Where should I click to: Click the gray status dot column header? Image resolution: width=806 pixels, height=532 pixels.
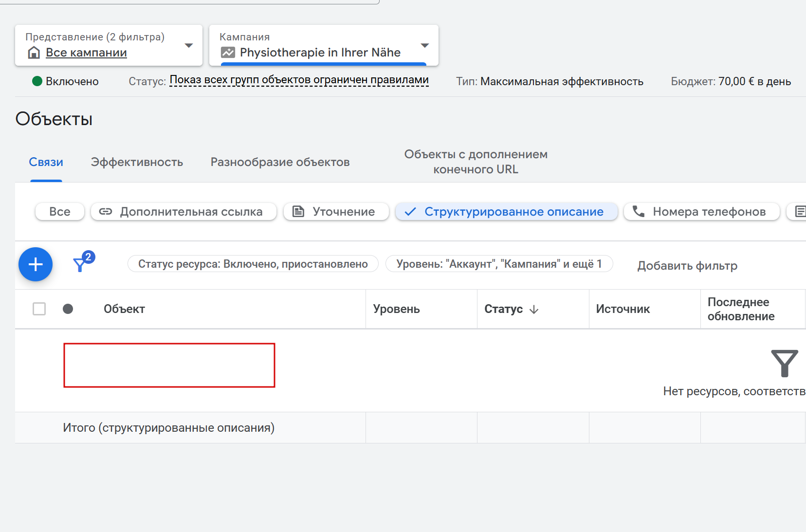pyautogui.click(x=68, y=309)
